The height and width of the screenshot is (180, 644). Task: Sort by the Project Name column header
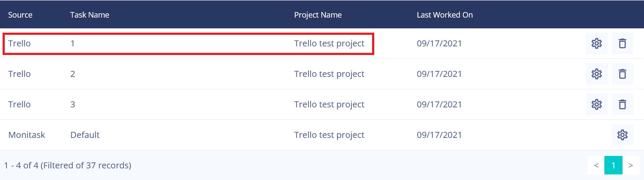point(318,15)
